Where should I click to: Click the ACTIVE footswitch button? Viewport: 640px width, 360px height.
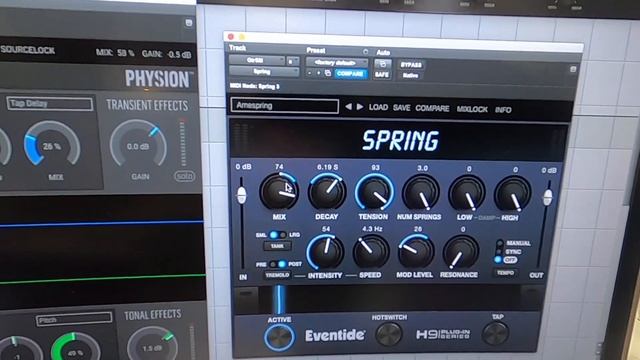(x=279, y=337)
